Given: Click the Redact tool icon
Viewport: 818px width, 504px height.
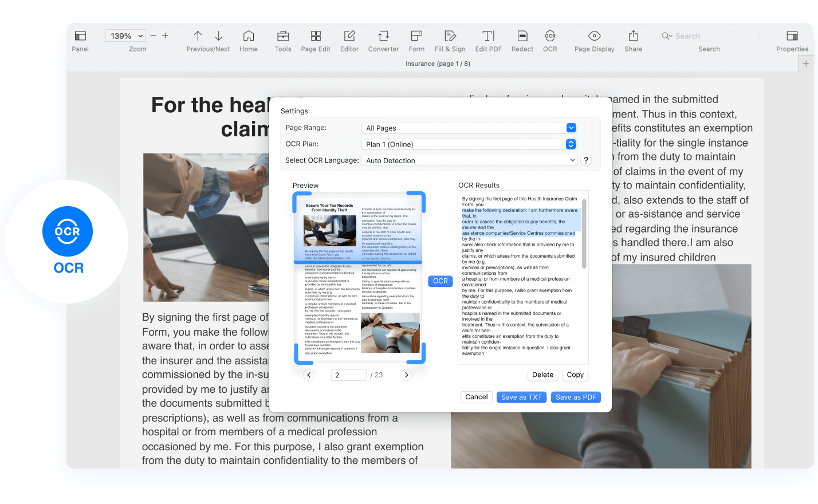Looking at the screenshot, I should tap(522, 36).
